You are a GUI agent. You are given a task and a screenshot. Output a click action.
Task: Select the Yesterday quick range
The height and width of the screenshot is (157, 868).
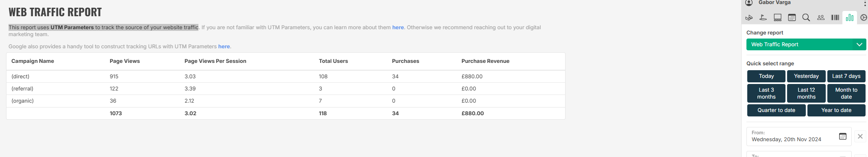point(806,76)
